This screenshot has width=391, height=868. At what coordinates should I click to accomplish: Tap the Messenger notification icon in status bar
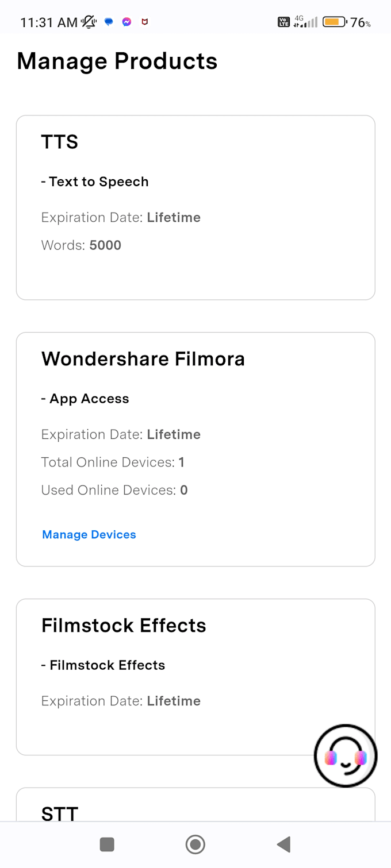(x=126, y=22)
